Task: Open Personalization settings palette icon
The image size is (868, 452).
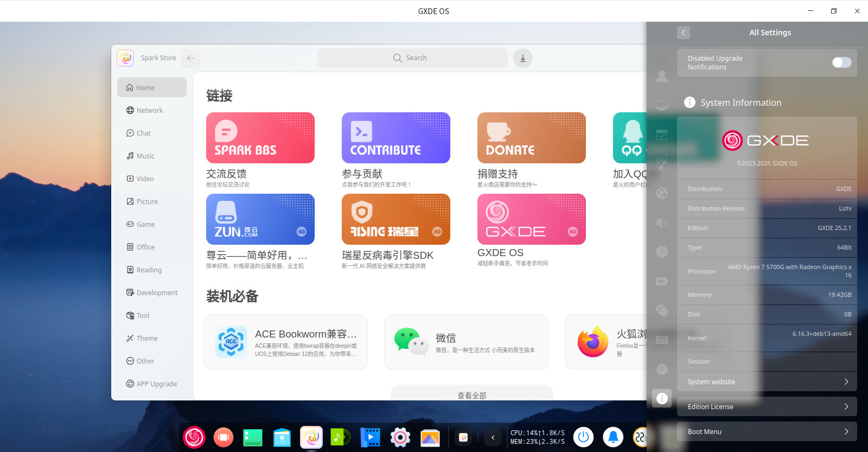Action: pyautogui.click(x=662, y=164)
